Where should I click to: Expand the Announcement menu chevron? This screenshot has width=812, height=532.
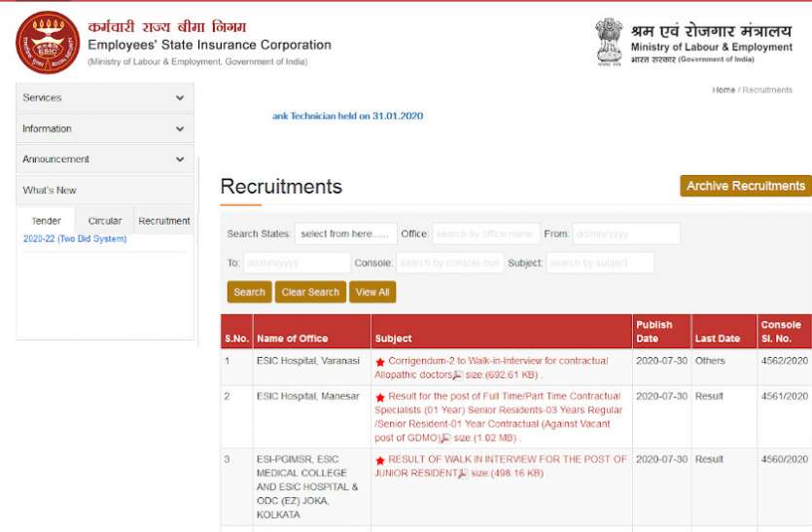coord(180,160)
